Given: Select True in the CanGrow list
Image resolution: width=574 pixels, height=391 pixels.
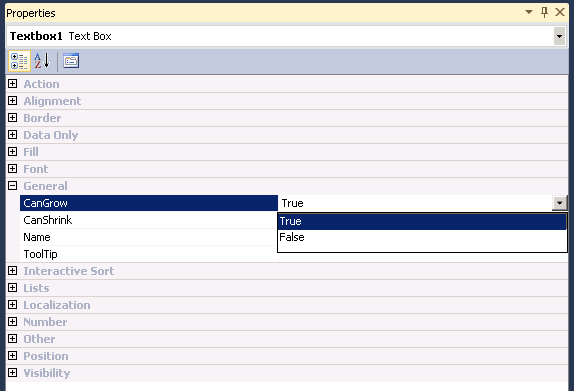Looking at the screenshot, I should 422,221.
